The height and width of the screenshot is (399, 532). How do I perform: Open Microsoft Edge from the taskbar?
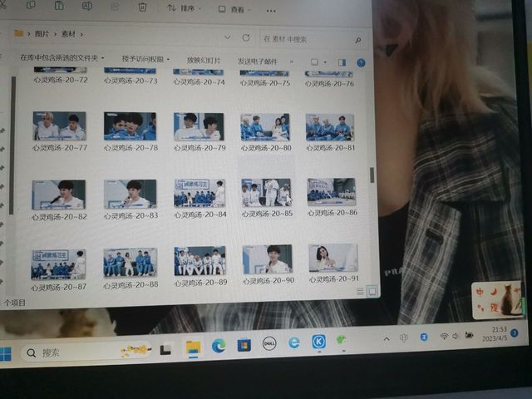(219, 346)
